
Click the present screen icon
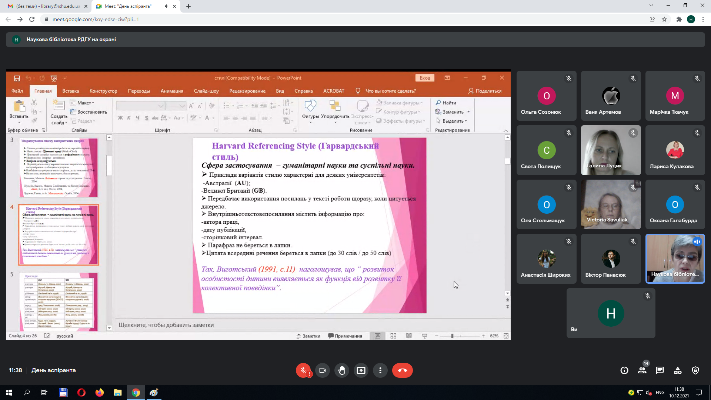[362, 369]
